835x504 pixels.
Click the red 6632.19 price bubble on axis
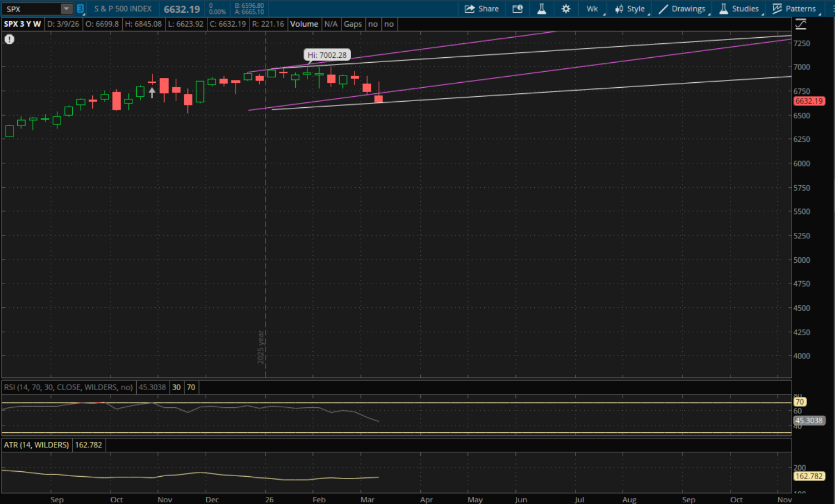coord(809,101)
